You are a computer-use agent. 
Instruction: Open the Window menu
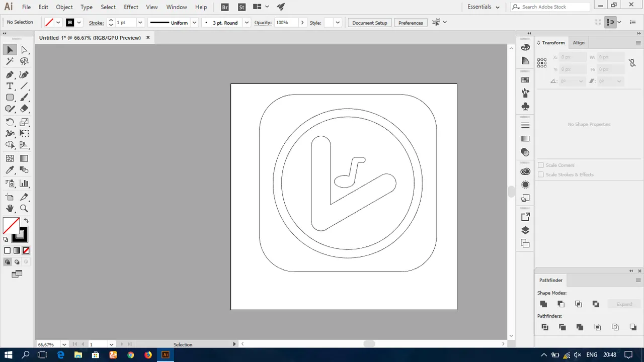click(177, 7)
